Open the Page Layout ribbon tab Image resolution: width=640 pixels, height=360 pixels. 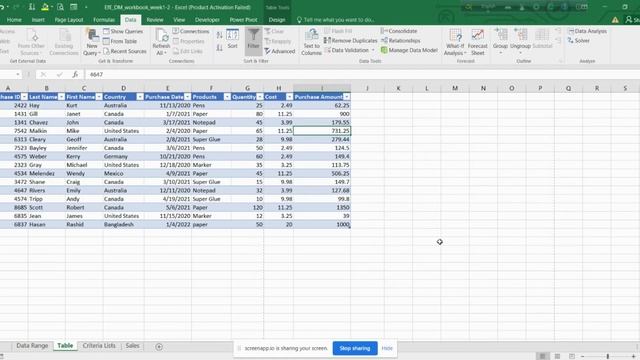pos(69,20)
